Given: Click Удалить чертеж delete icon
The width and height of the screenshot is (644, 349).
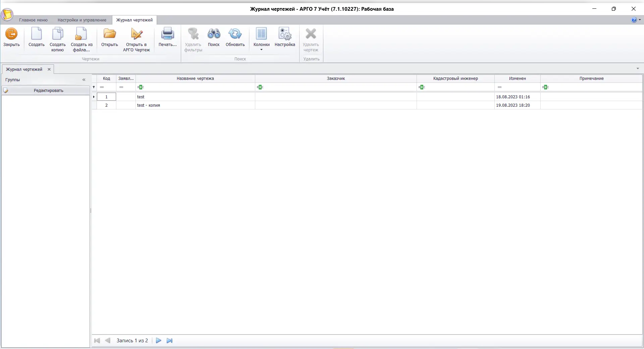Looking at the screenshot, I should pyautogui.click(x=311, y=40).
